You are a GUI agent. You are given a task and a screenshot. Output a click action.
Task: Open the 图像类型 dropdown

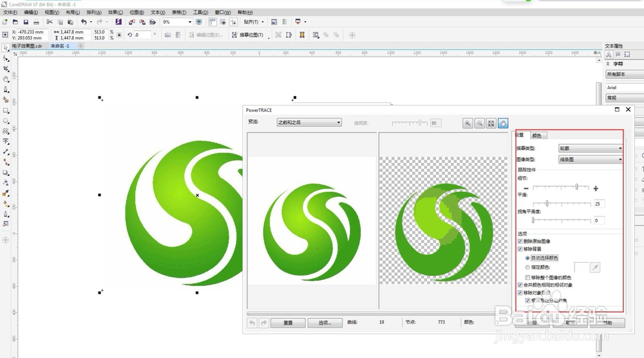(591, 159)
